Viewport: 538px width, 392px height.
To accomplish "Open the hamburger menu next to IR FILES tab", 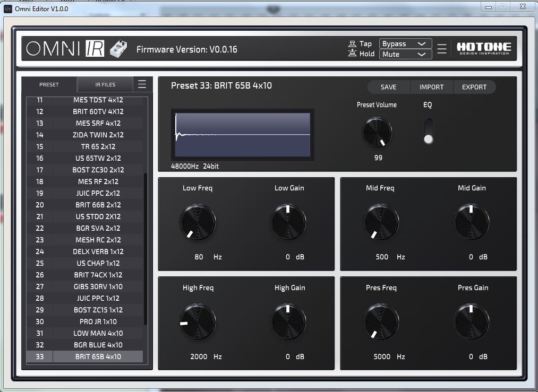I will [x=141, y=84].
